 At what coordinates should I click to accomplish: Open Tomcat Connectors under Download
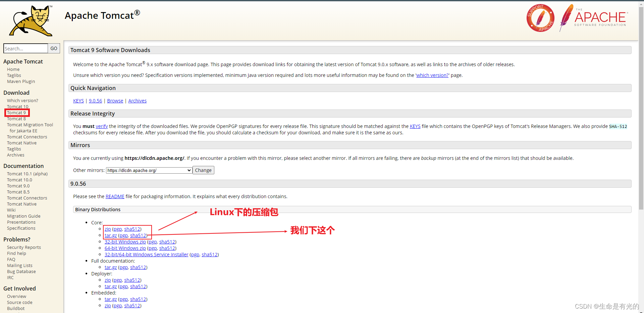pyautogui.click(x=27, y=137)
